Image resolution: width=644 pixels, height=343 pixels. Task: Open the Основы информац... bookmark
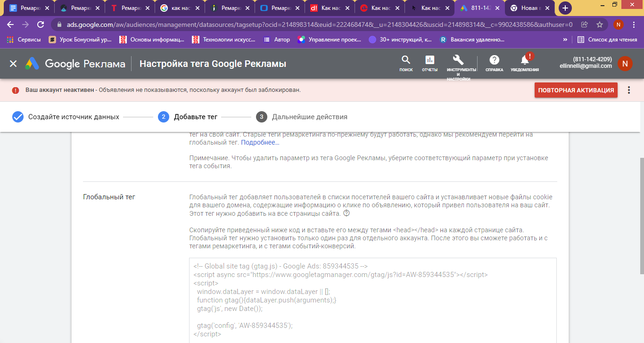click(152, 40)
